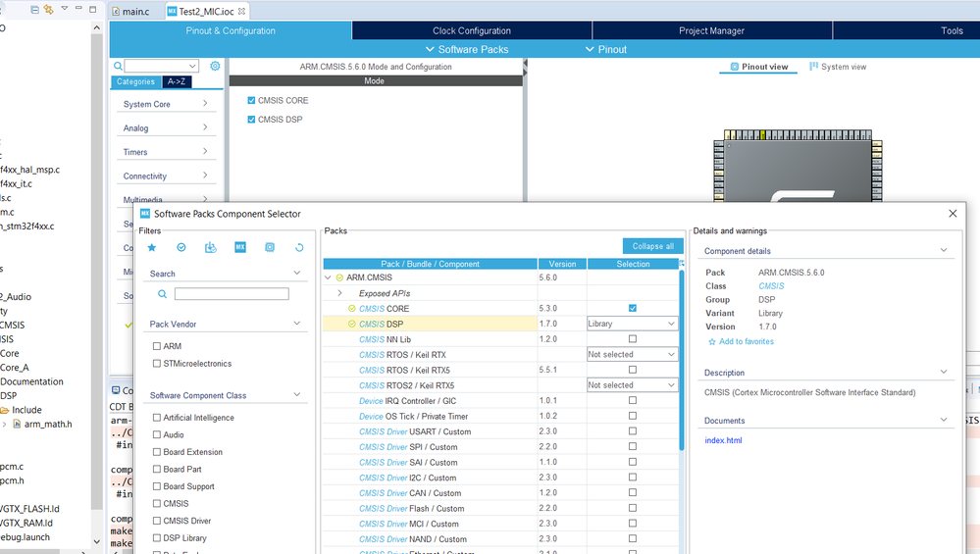Collapse the Pack Vendor filter section
The width and height of the screenshot is (980, 554).
297,324
